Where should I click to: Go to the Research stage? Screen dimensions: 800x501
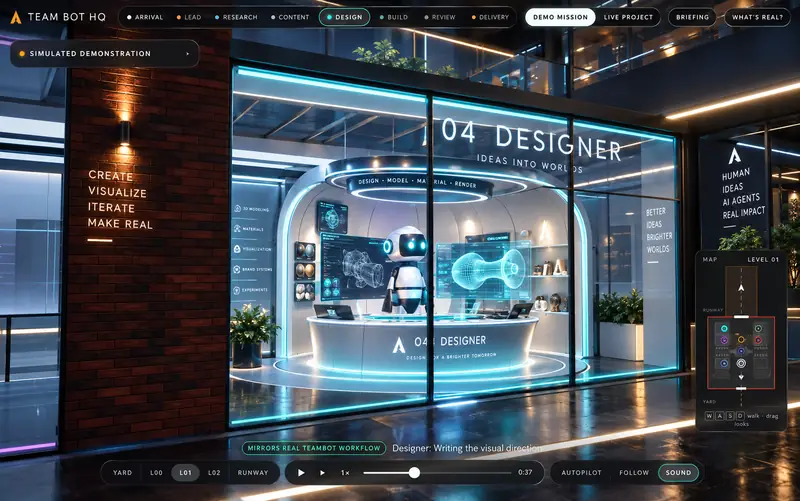coord(236,17)
